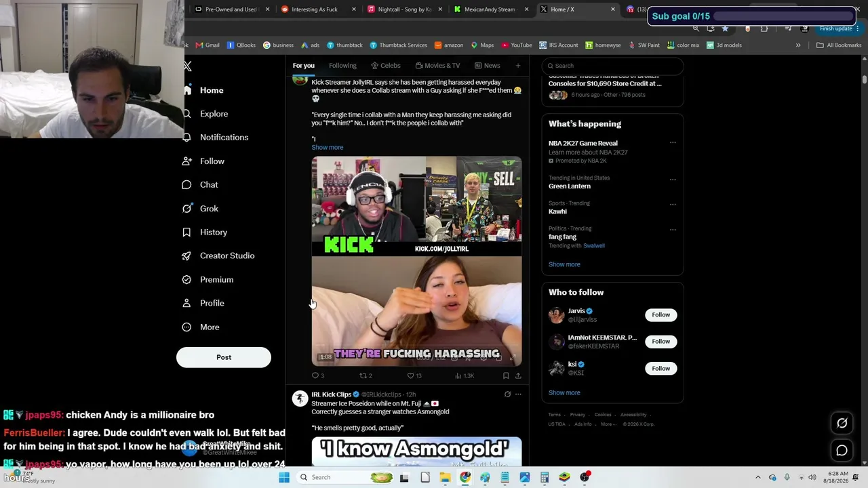Open more options on IRL Kick Clips post

518,394
